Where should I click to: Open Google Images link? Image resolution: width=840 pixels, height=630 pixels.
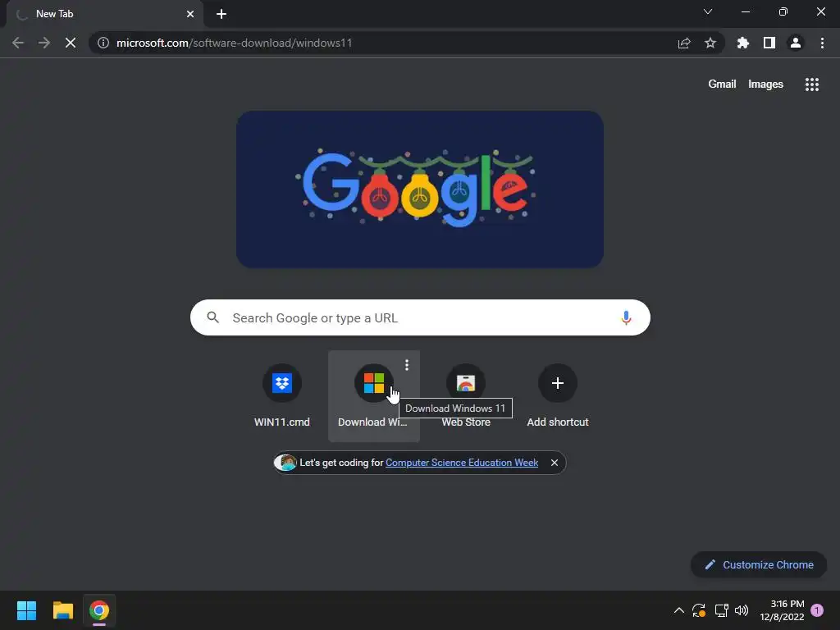[765, 84]
